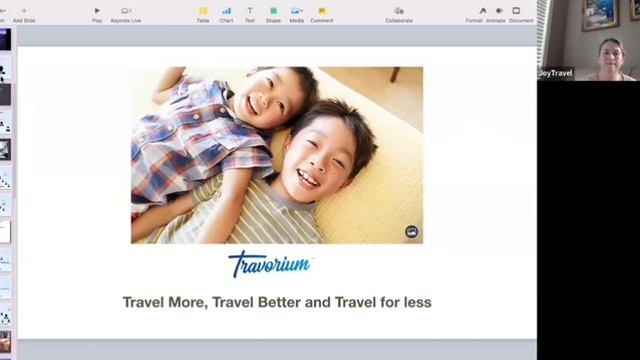
Task: Select the blank white slide thumbnail
Action: [x=5, y=231]
